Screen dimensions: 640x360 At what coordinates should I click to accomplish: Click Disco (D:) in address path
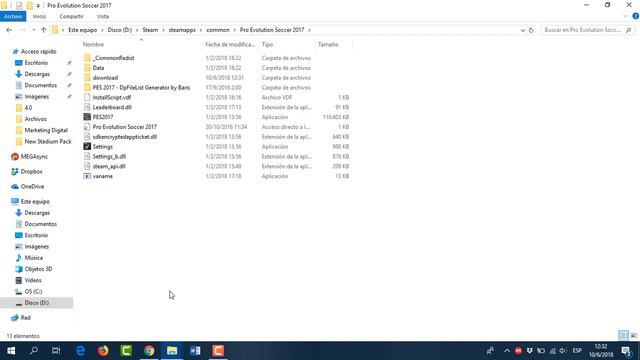coord(120,30)
